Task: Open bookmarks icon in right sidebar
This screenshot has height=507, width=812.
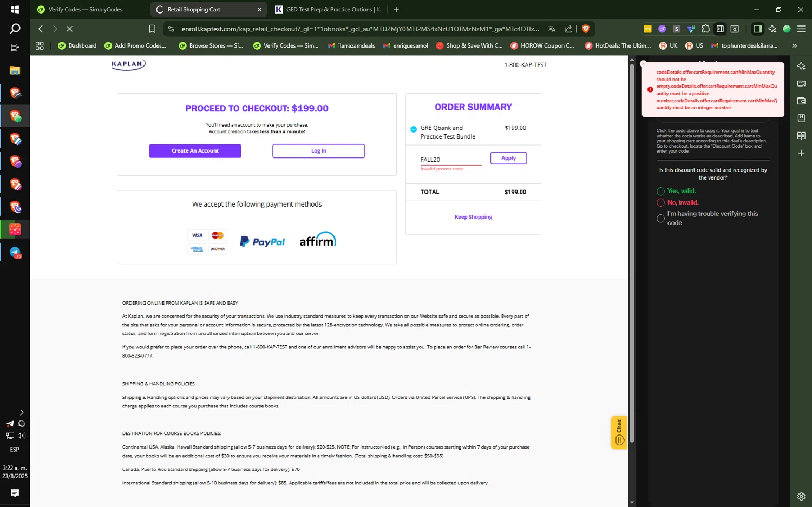Action: click(801, 118)
